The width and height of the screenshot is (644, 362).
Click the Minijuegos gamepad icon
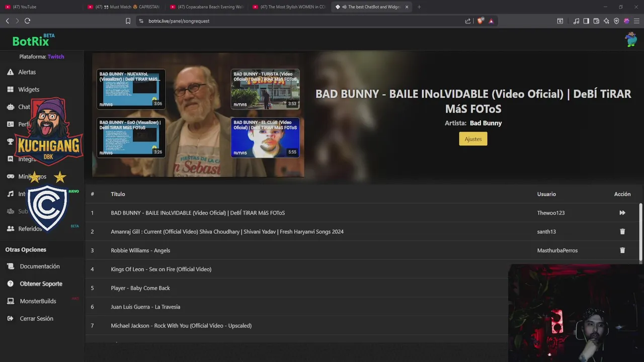click(x=10, y=176)
